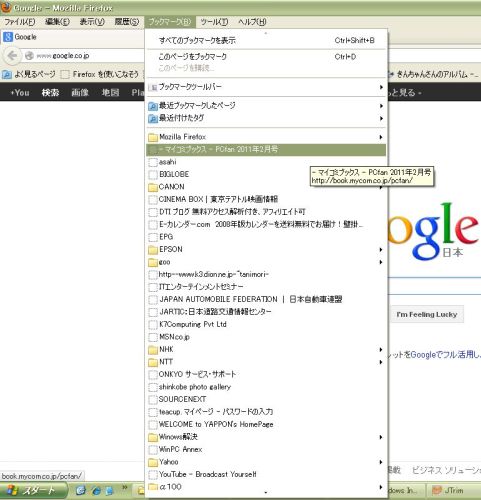Open the ファイル(F) menu
The image size is (481, 500).
coord(19,22)
